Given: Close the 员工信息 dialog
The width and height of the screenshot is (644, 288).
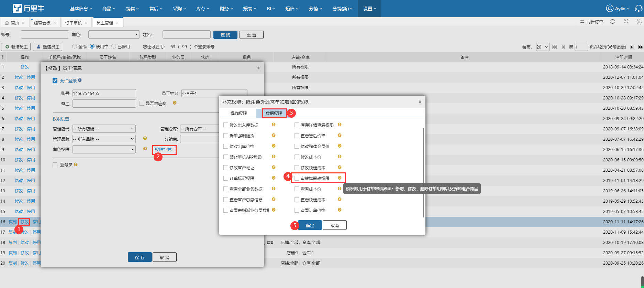Looking at the screenshot, I should (258, 68).
